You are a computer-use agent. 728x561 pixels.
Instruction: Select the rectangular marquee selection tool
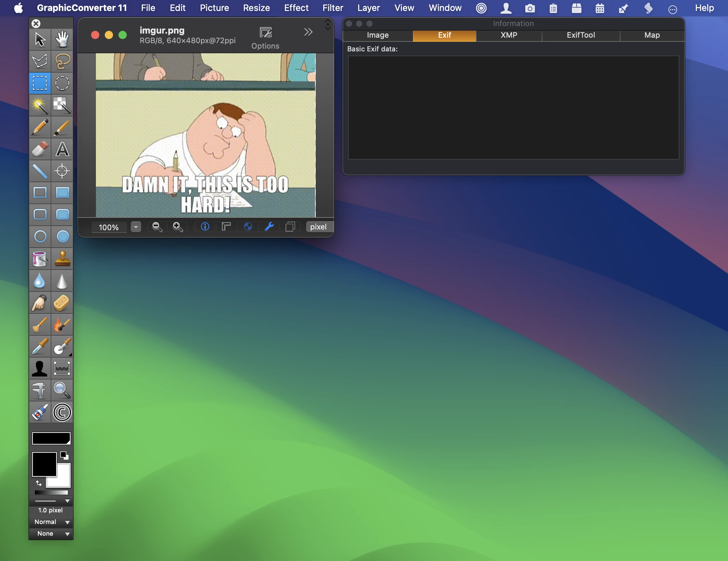click(40, 83)
